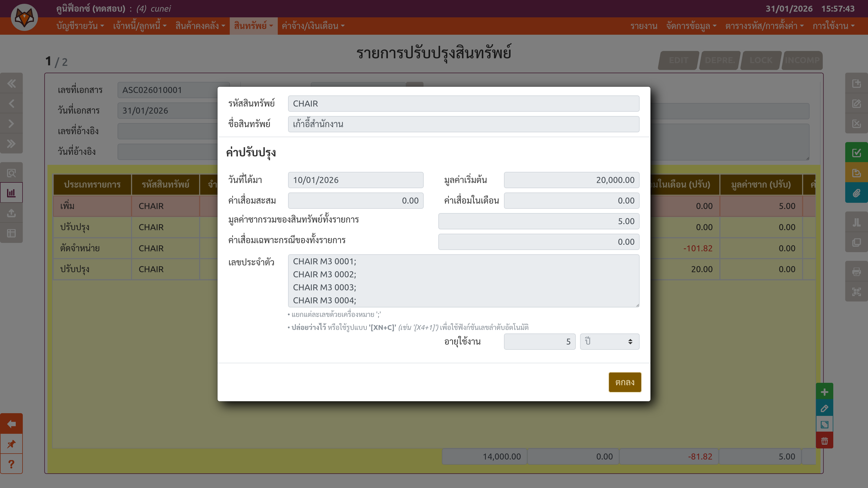The image size is (868, 488).
Task: Open the สินทรัพย์ menu
Action: [253, 26]
